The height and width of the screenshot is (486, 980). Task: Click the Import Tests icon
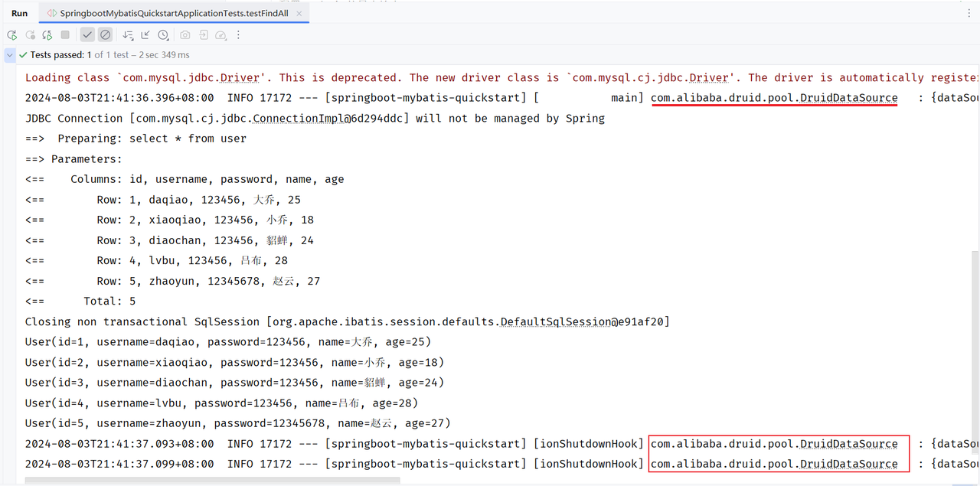(204, 35)
